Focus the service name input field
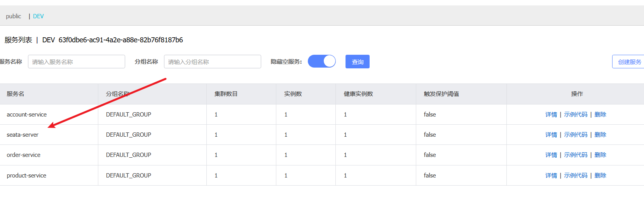 (x=77, y=62)
